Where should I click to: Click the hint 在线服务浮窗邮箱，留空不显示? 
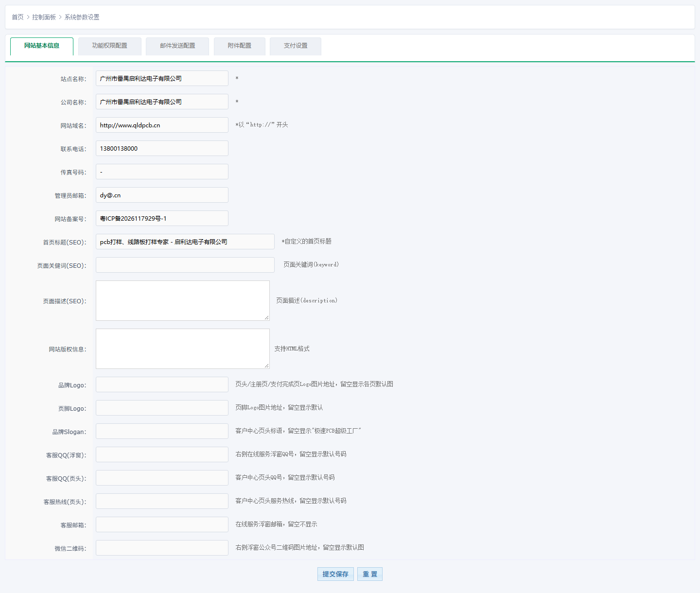click(276, 524)
